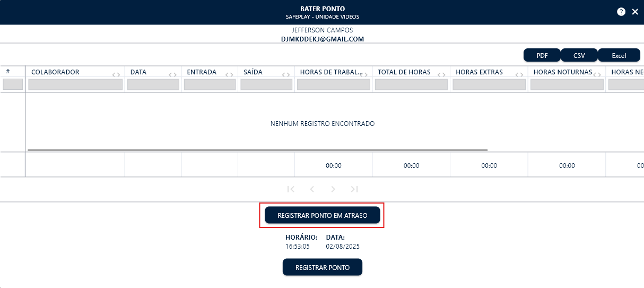Select the Horas Extras column header

479,72
